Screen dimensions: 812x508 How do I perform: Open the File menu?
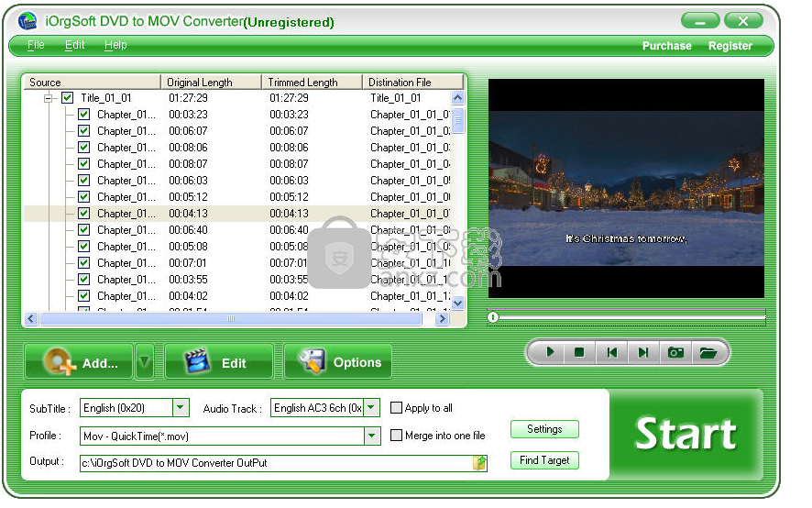click(x=36, y=45)
